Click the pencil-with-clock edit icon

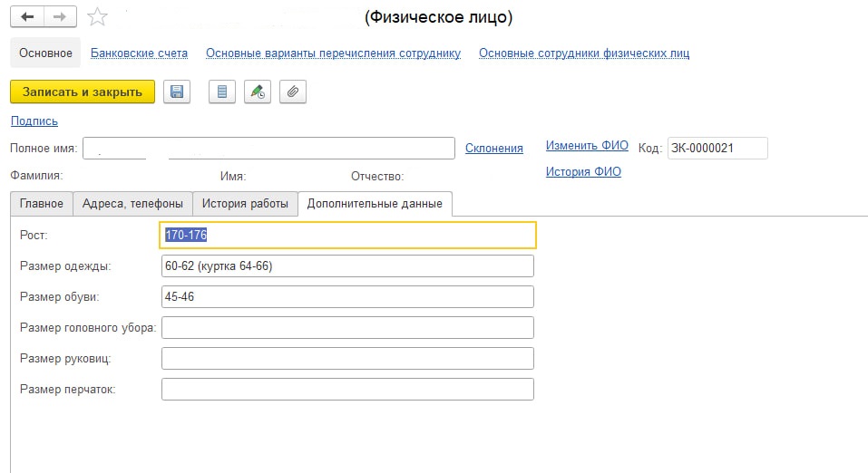[258, 92]
